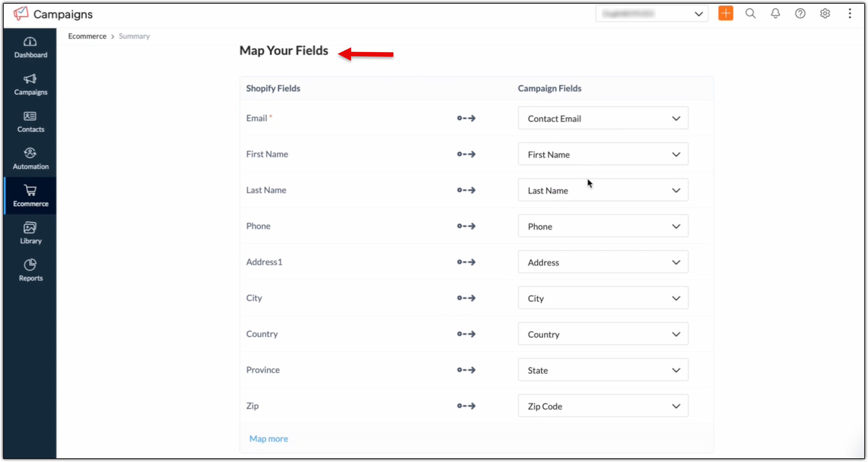Open Automation from the sidebar

pyautogui.click(x=30, y=159)
